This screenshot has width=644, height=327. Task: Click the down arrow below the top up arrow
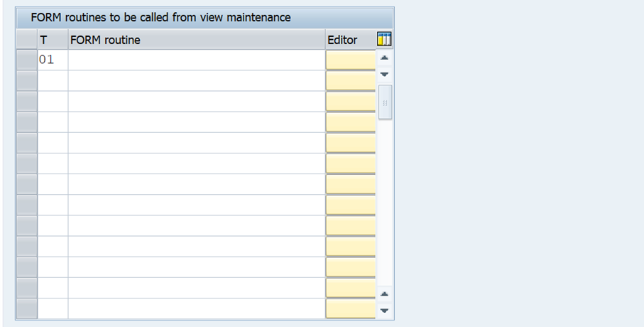[384, 74]
